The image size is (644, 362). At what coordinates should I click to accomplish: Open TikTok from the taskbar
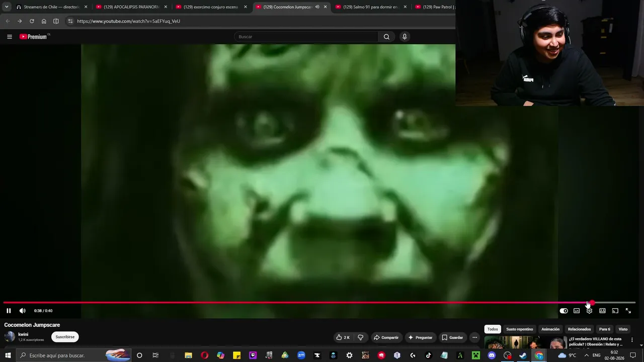(x=428, y=355)
